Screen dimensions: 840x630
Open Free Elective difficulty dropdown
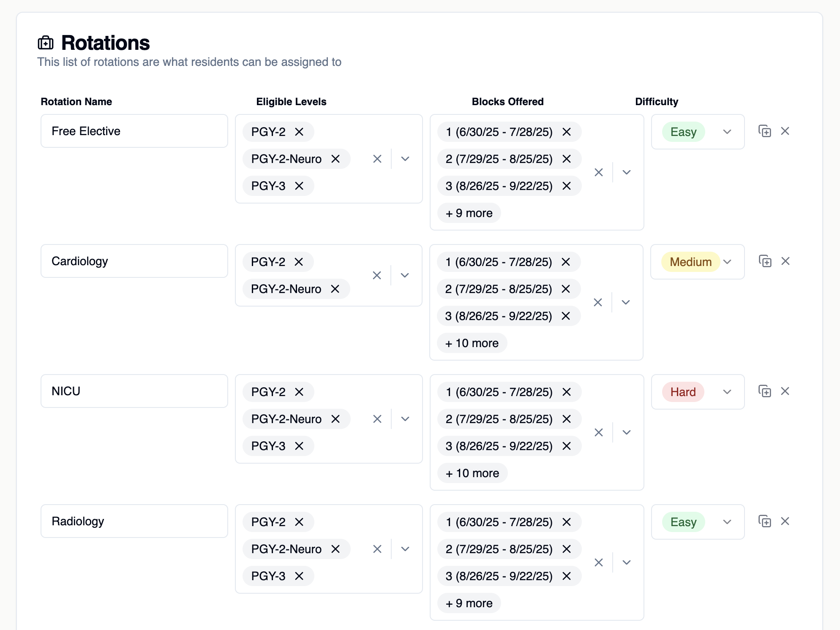click(x=727, y=132)
